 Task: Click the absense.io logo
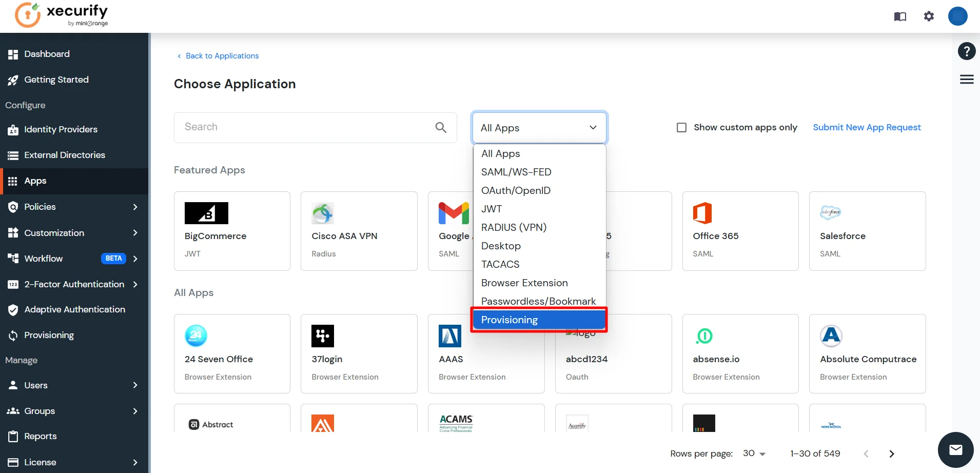[x=704, y=336]
